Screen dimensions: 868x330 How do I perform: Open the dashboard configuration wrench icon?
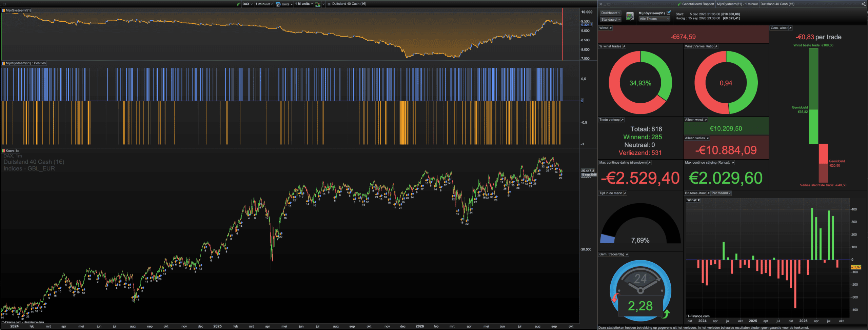(630, 16)
